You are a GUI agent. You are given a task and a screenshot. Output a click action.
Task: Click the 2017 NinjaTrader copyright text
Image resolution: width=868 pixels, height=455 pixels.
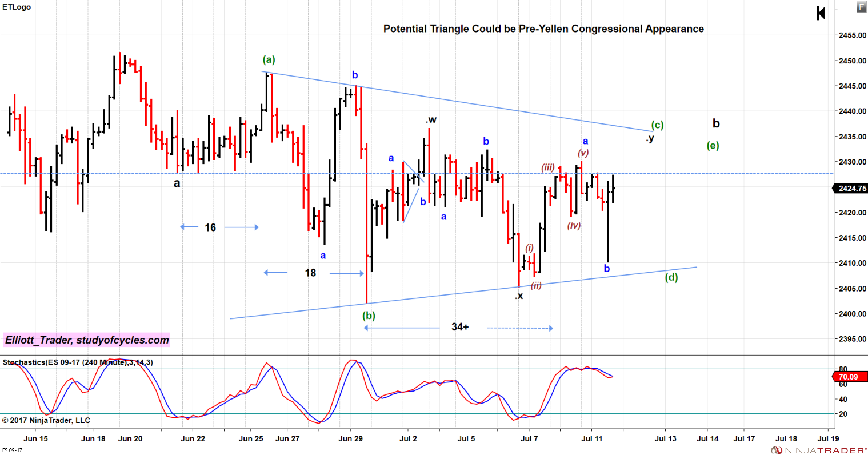point(46,420)
